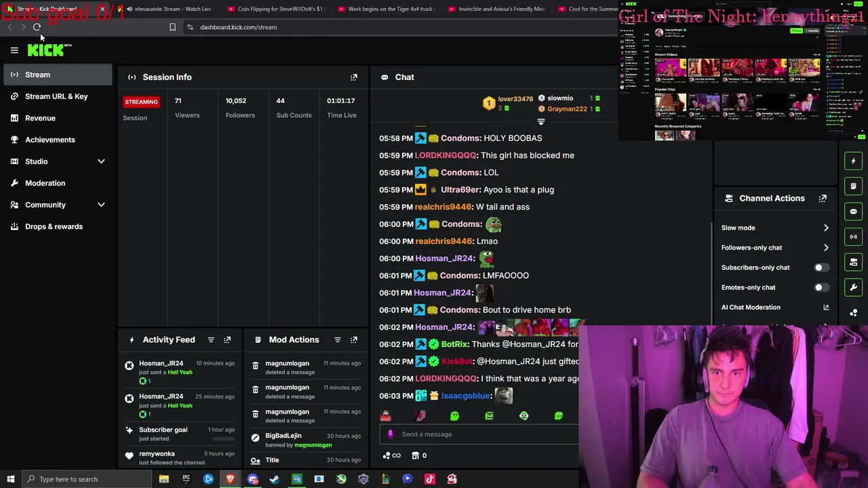The height and width of the screenshot is (488, 868).
Task: Switch to Coin Flipping for SteveWillDoIt tab
Action: 277,9
